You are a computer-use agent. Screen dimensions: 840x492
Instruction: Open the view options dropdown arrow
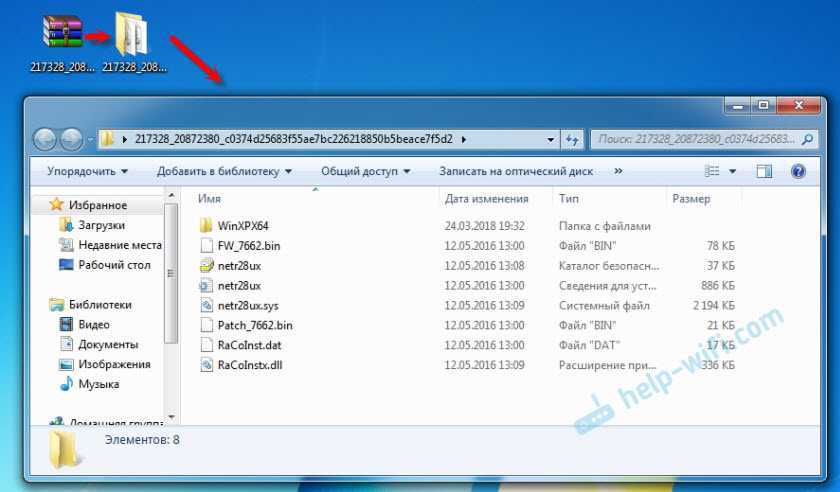coord(732,172)
